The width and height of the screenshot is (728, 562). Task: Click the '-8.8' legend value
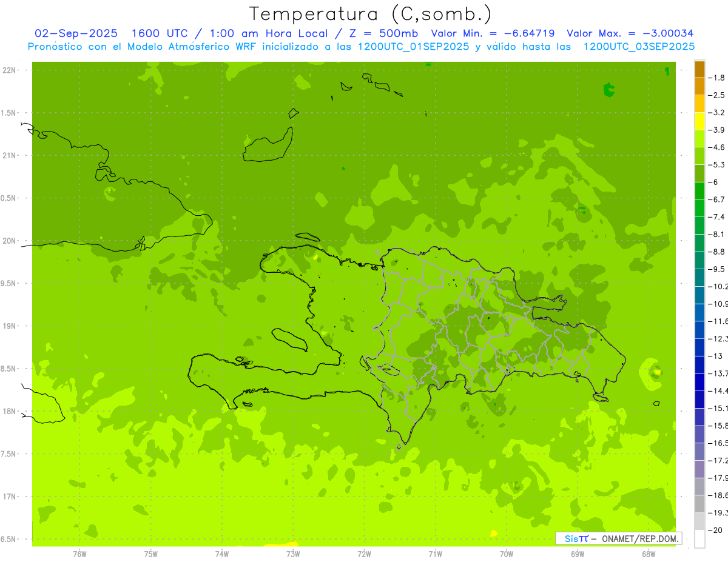coord(716,252)
